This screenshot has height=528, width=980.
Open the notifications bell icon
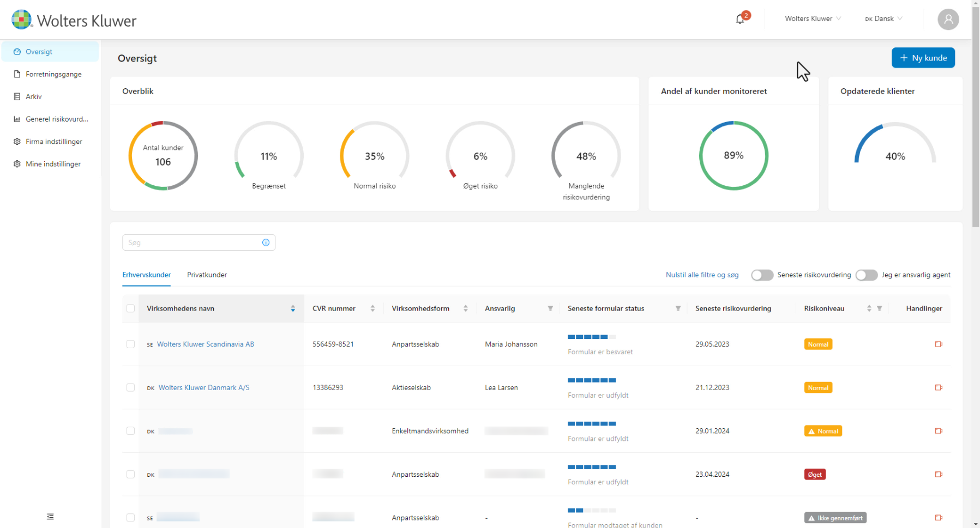click(740, 19)
